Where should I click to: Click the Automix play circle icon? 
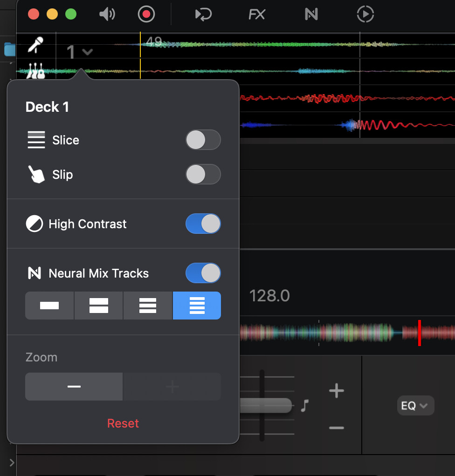click(x=365, y=14)
